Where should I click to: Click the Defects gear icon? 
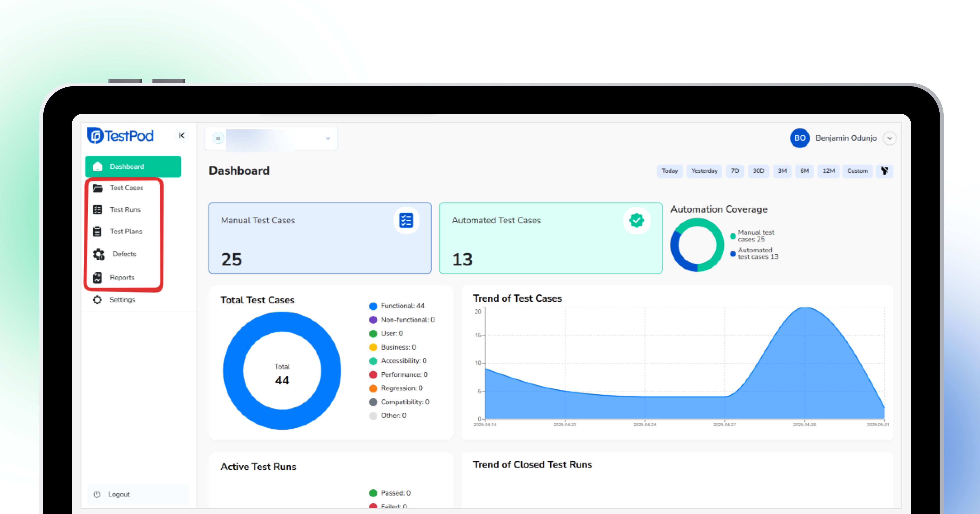98,254
